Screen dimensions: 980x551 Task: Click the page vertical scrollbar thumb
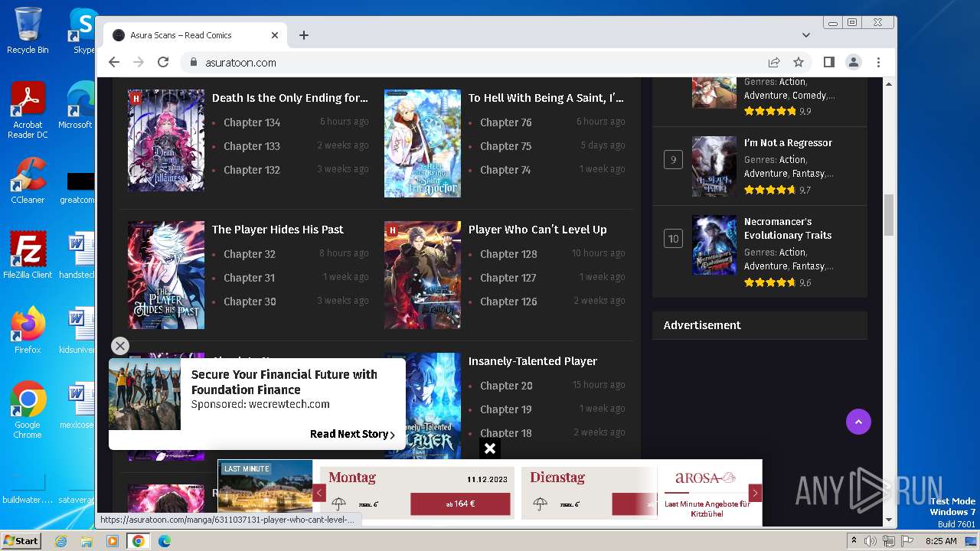click(889, 215)
